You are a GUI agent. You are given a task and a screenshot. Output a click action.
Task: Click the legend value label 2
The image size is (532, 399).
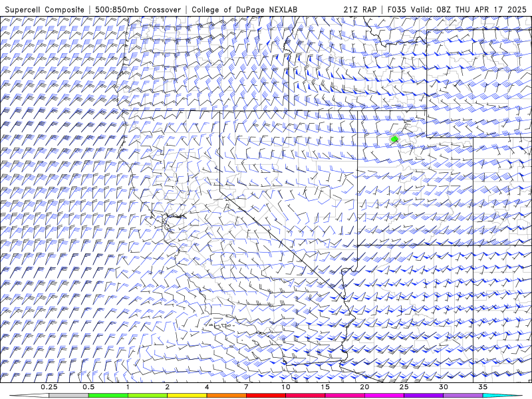168,387
